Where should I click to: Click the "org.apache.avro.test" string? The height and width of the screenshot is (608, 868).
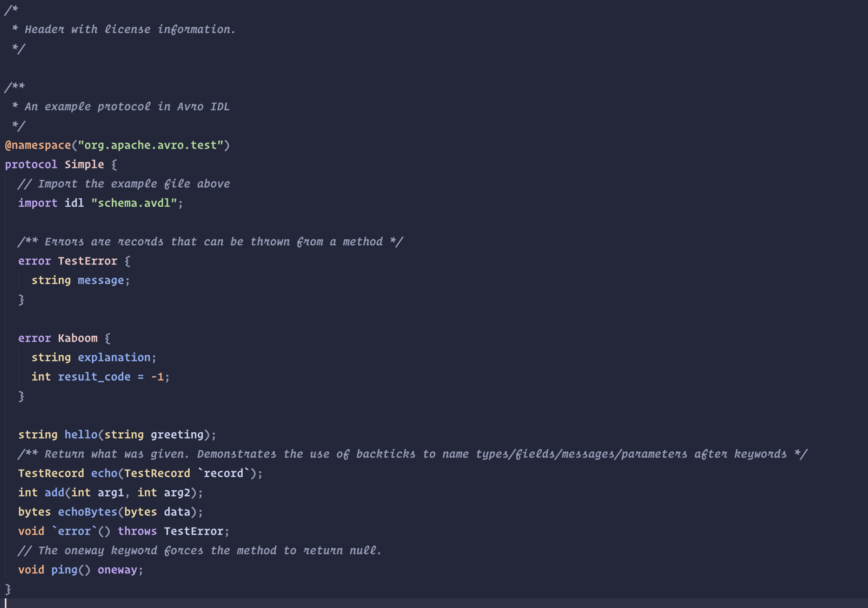click(151, 145)
